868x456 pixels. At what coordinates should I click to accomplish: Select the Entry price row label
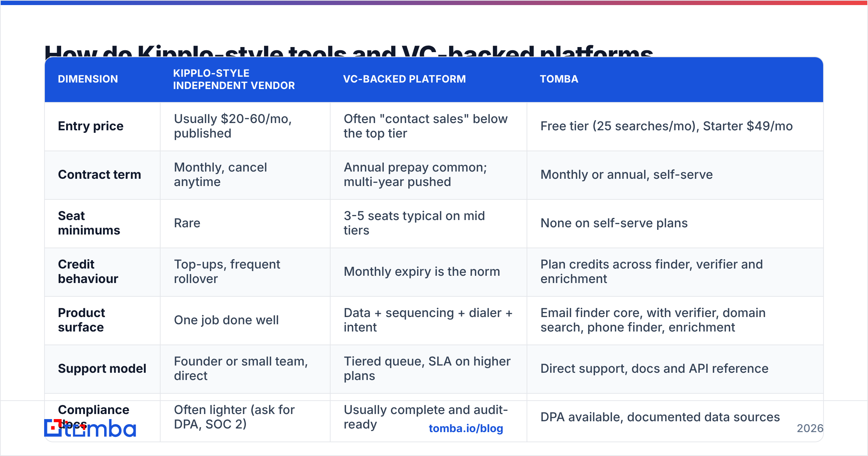click(x=91, y=126)
